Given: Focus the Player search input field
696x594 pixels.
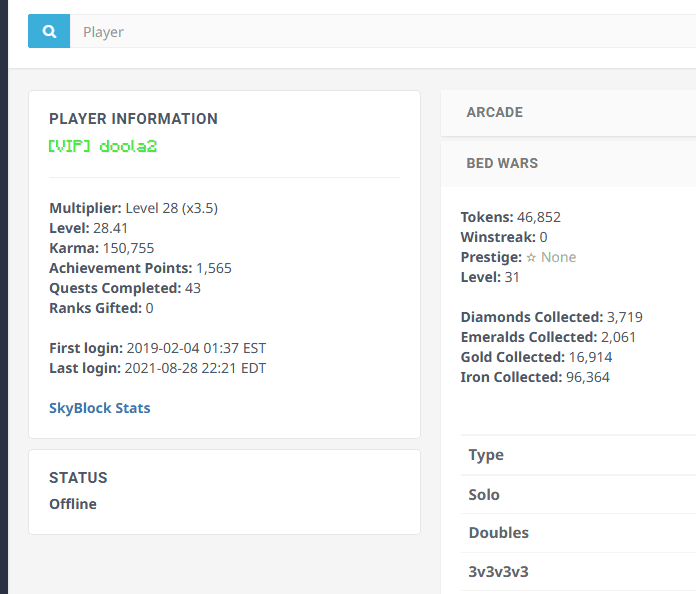Looking at the screenshot, I should tap(383, 31).
